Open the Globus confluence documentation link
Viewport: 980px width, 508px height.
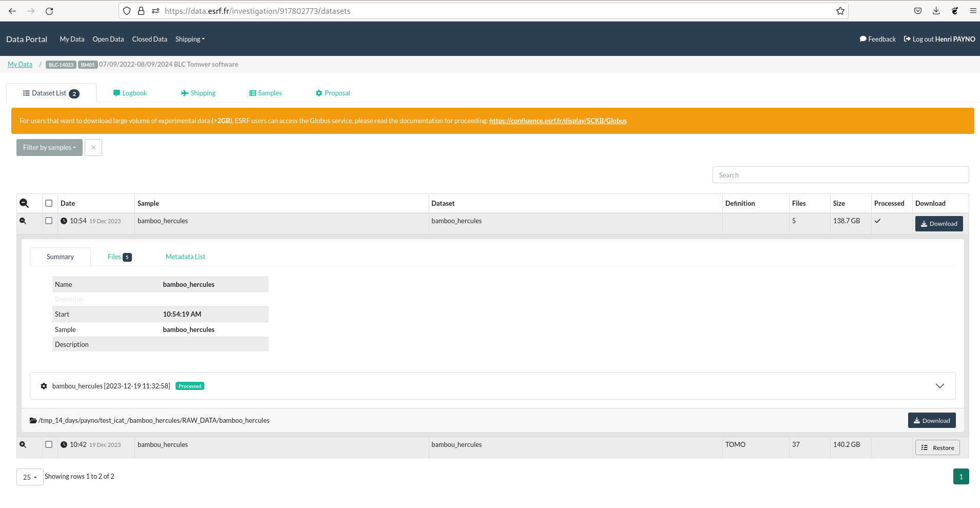[558, 121]
